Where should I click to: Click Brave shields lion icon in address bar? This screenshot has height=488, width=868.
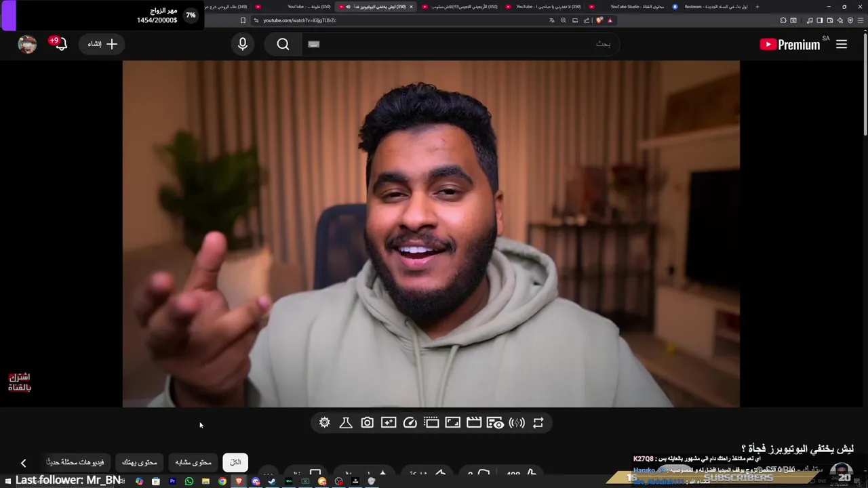(599, 20)
